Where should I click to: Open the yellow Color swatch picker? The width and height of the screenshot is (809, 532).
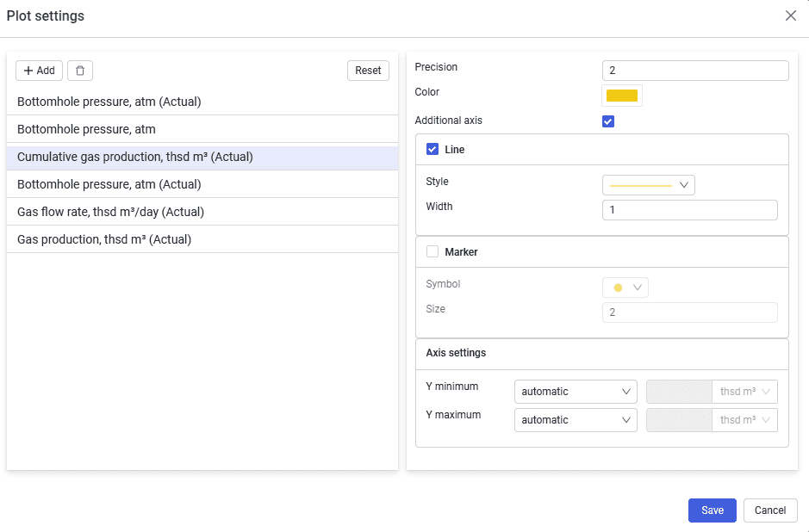click(622, 96)
